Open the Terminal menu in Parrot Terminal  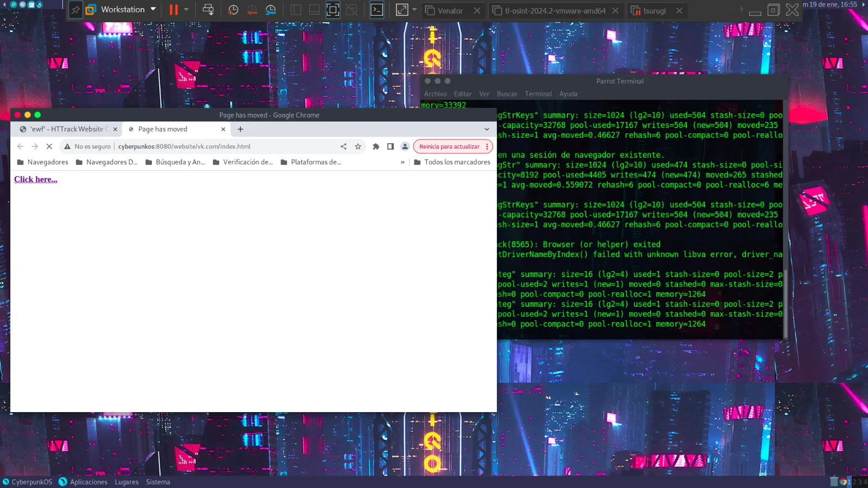(538, 94)
